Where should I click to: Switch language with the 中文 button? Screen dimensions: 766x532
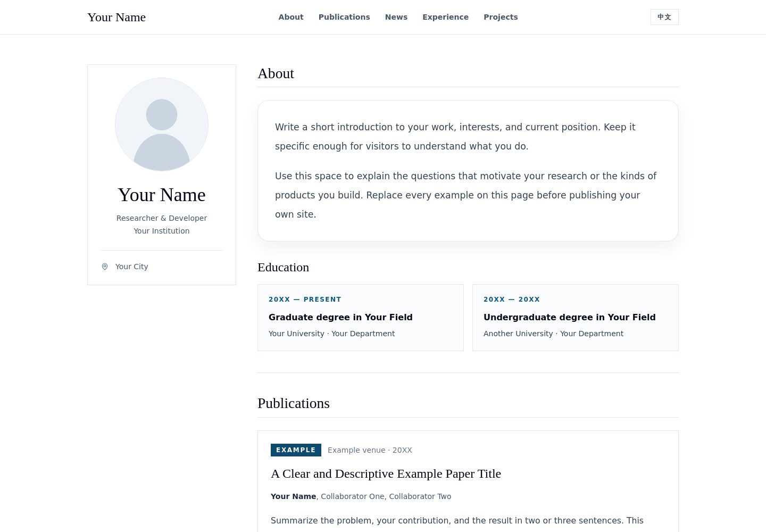point(664,17)
